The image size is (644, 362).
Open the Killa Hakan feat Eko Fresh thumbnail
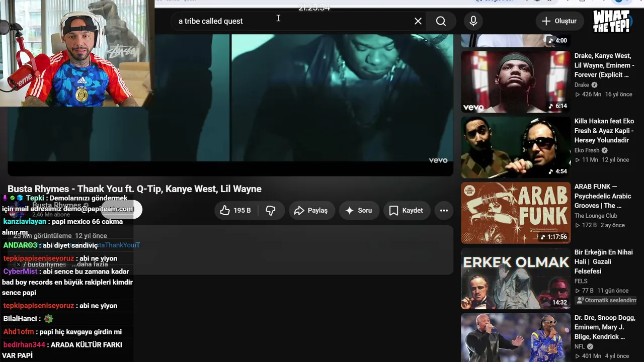click(x=516, y=147)
